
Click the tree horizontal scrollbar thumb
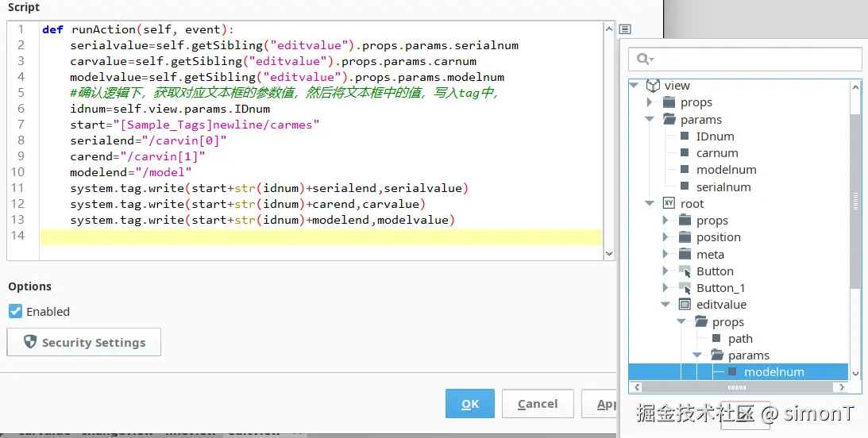pyautogui.click(x=736, y=387)
